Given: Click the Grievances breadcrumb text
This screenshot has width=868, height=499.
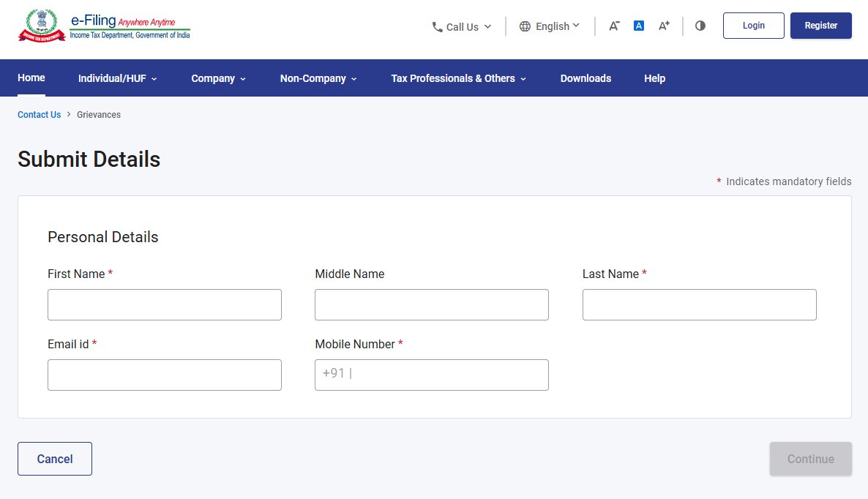Looking at the screenshot, I should tap(99, 115).
